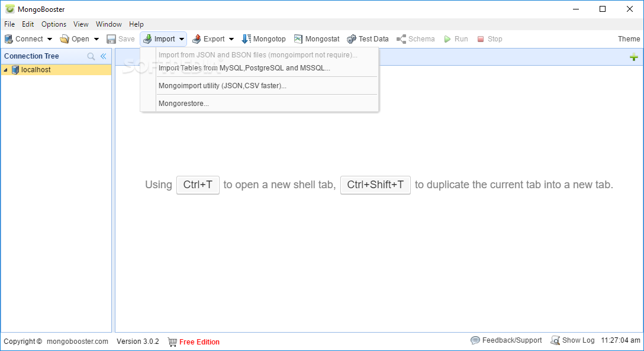Open the Test Data generator
The width and height of the screenshot is (644, 351).
tap(368, 39)
